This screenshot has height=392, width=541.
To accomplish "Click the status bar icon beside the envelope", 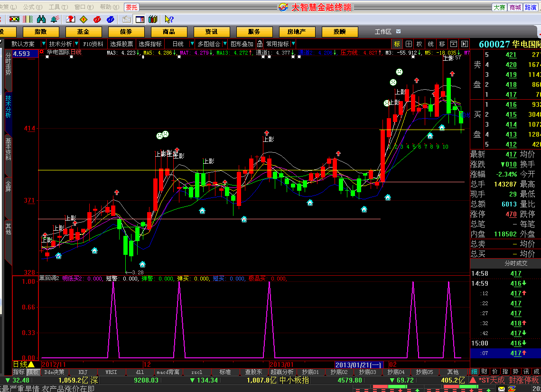I will tap(512, 389).
